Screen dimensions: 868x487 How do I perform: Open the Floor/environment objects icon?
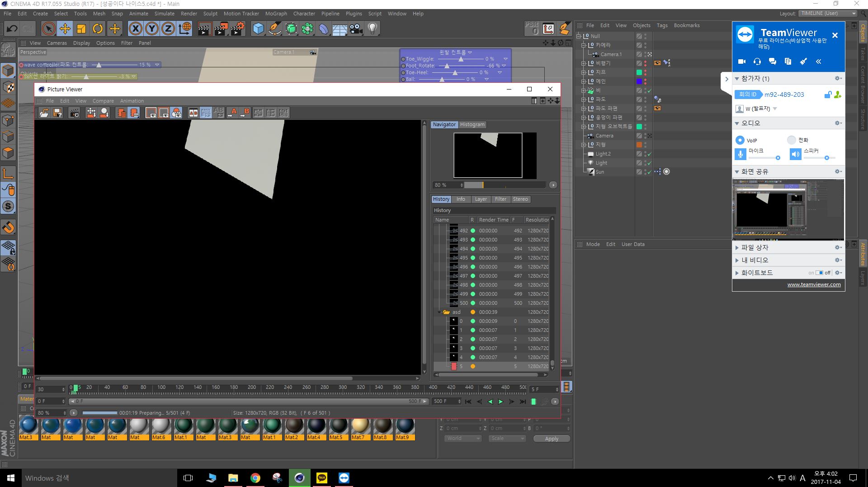340,29
